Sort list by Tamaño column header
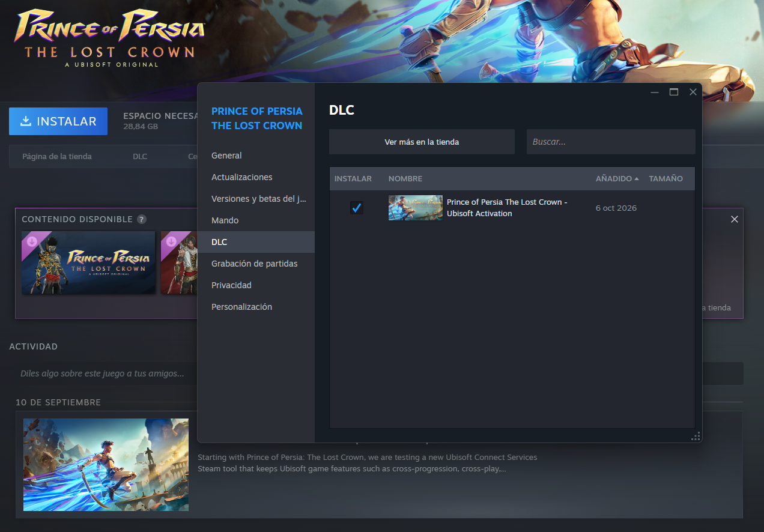The image size is (764, 532). coord(665,179)
